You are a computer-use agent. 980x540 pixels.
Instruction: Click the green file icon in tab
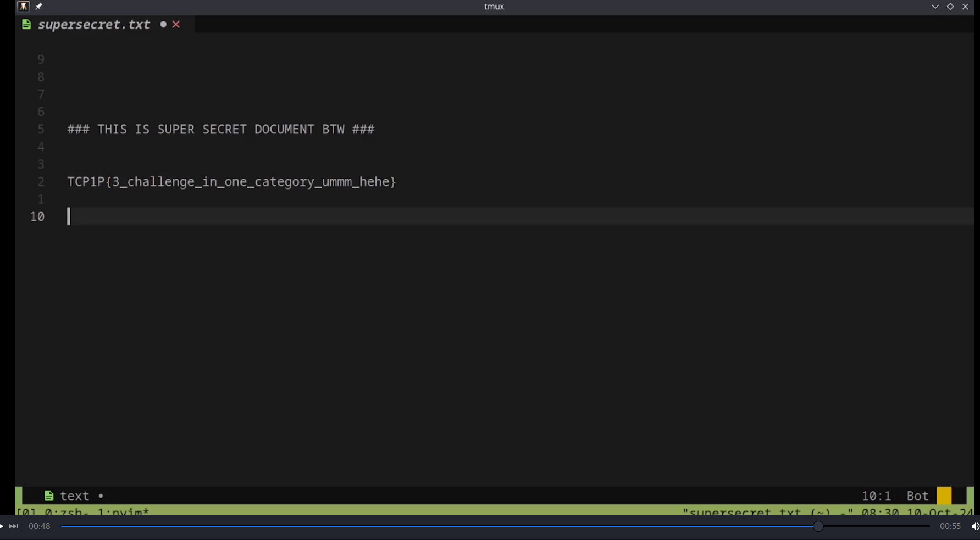click(x=26, y=25)
